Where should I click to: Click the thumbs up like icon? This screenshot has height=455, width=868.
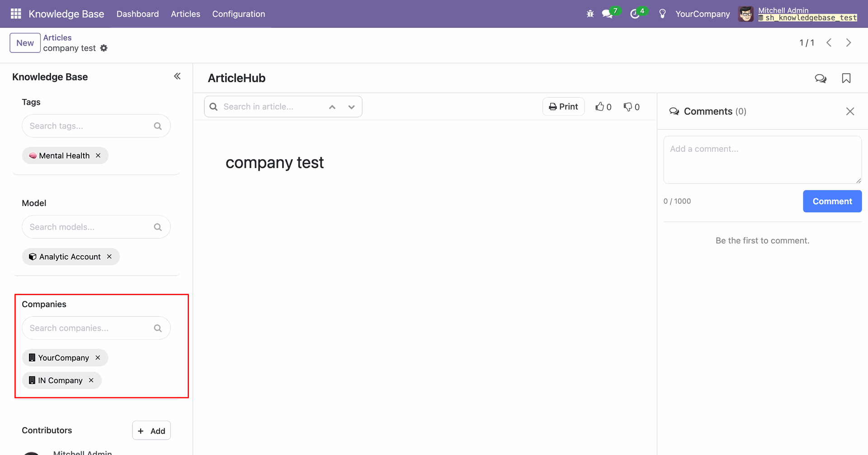pyautogui.click(x=600, y=107)
